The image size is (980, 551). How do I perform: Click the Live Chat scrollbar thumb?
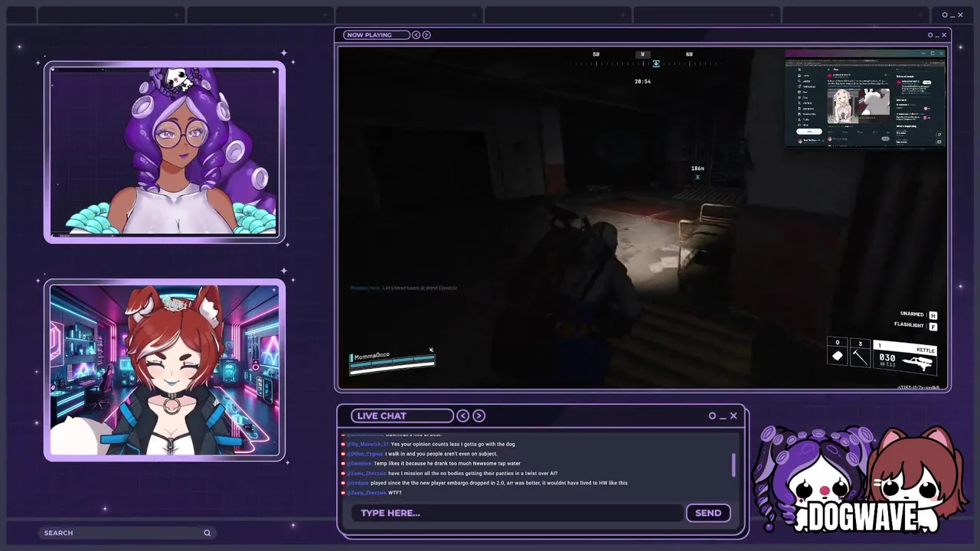[734, 465]
